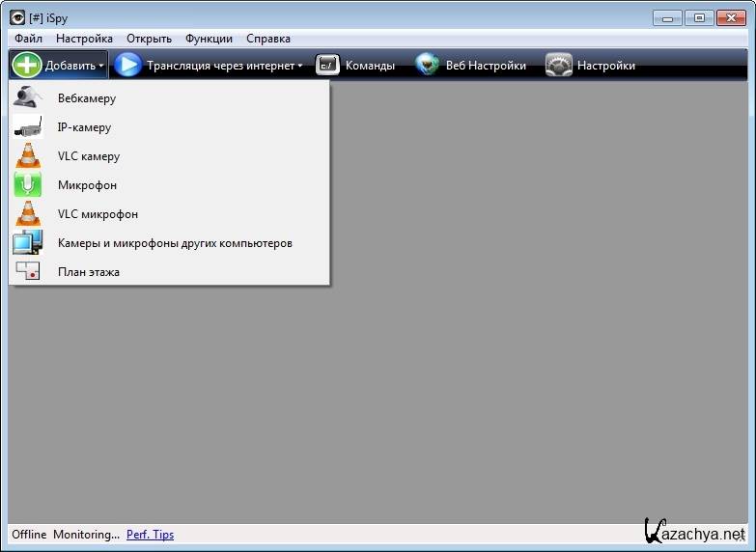Open the Справка menu

(268, 39)
